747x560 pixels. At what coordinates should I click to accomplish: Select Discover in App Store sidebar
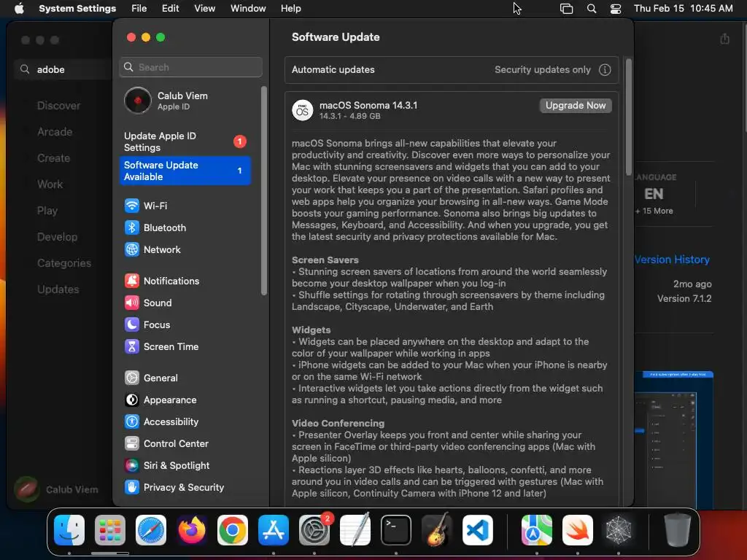[x=59, y=106]
